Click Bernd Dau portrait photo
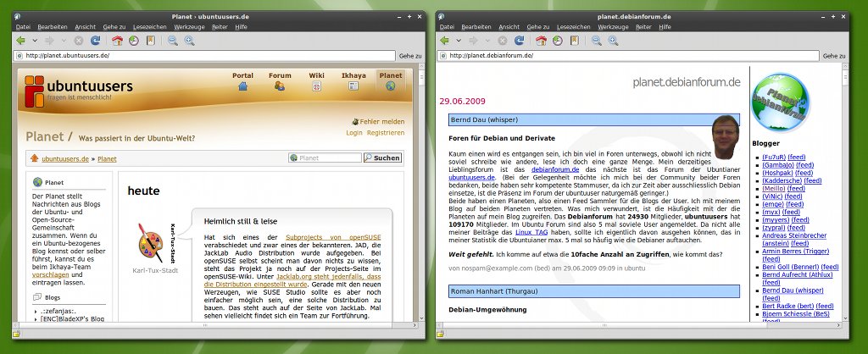Image resolution: width=868 pixels, height=354 pixels. [726, 136]
